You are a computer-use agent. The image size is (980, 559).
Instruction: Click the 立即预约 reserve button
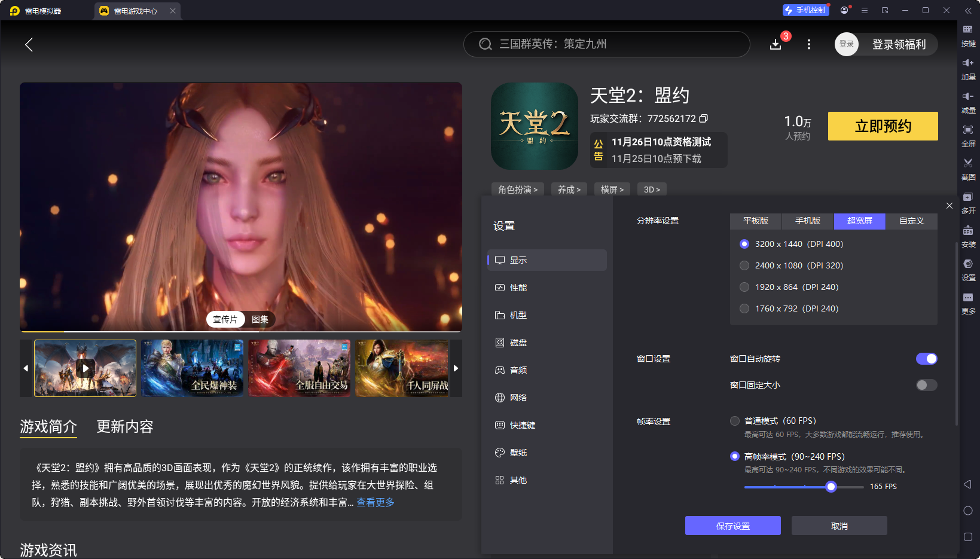pos(883,126)
